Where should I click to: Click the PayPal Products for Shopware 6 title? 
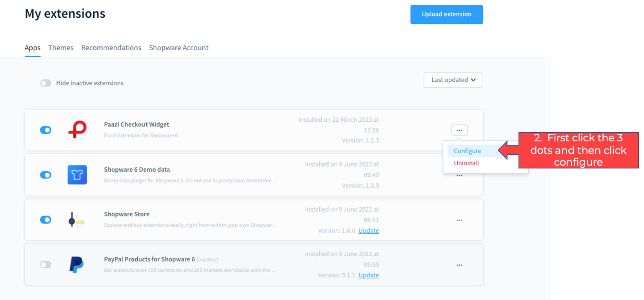point(149,259)
